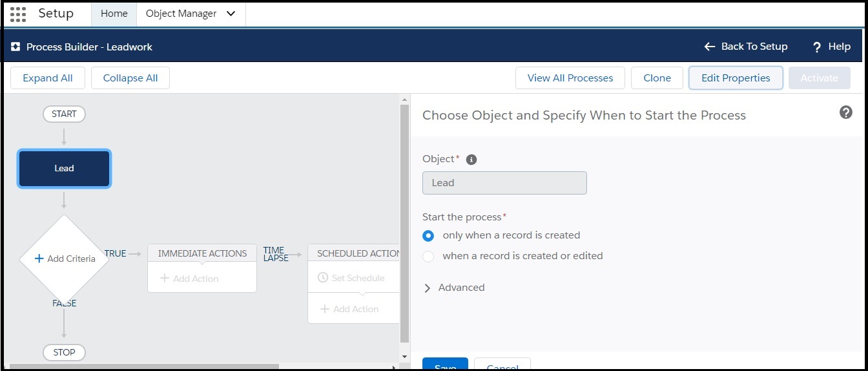Click the 'Process Builder - Leadwork' title

click(90, 47)
